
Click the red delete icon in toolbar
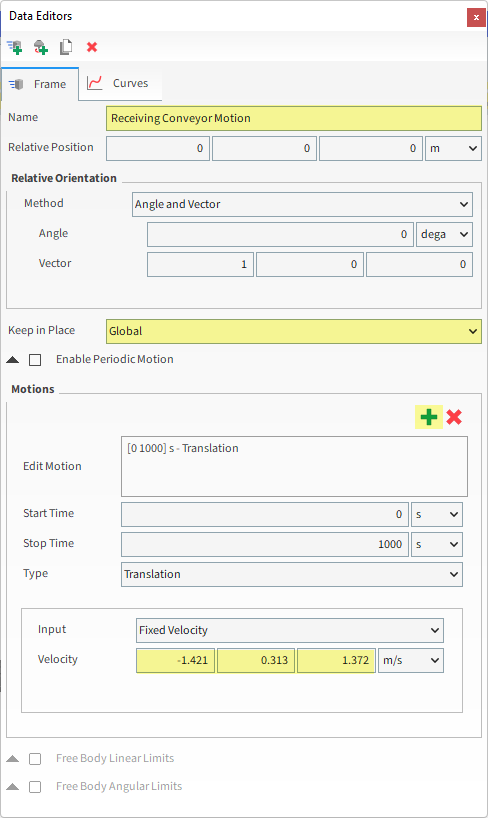tap(92, 47)
